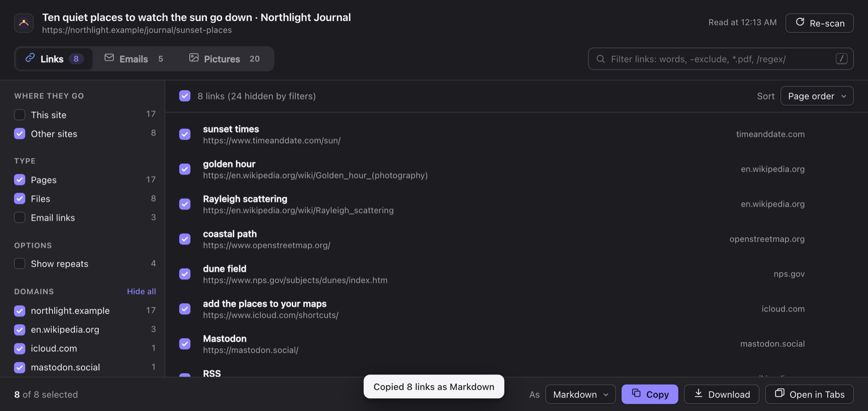Viewport: 868px width, 411px height.
Task: Click the dune field link title
Action: [225, 269]
